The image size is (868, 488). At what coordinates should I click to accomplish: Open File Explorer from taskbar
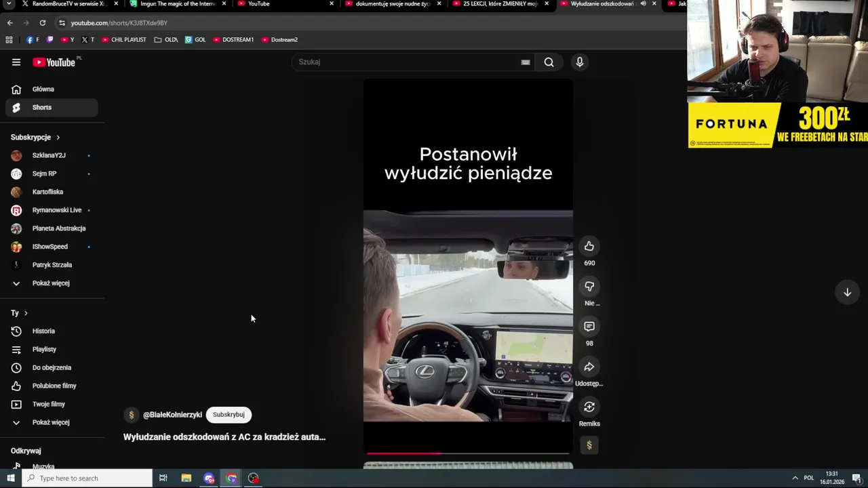186,479
